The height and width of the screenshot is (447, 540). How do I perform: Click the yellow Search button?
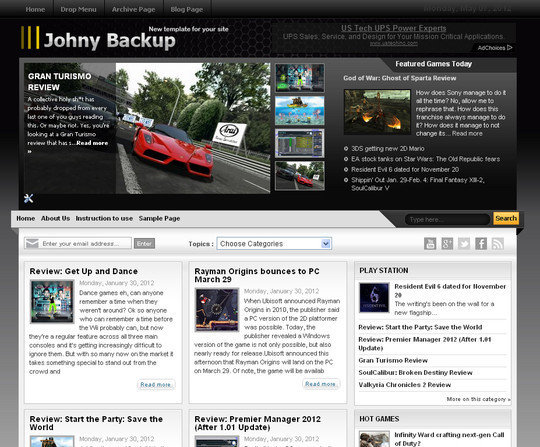pyautogui.click(x=506, y=218)
